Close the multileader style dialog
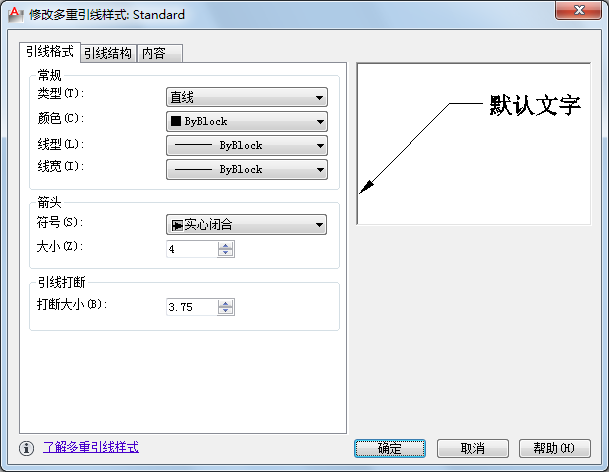Screen dimensions: 609x472 click(x=578, y=10)
